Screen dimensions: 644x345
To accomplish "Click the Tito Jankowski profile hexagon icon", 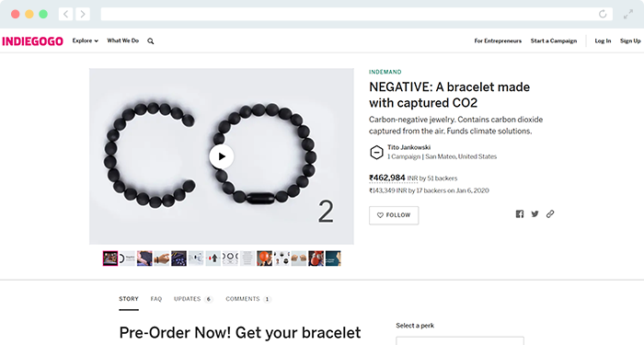I will click(376, 153).
